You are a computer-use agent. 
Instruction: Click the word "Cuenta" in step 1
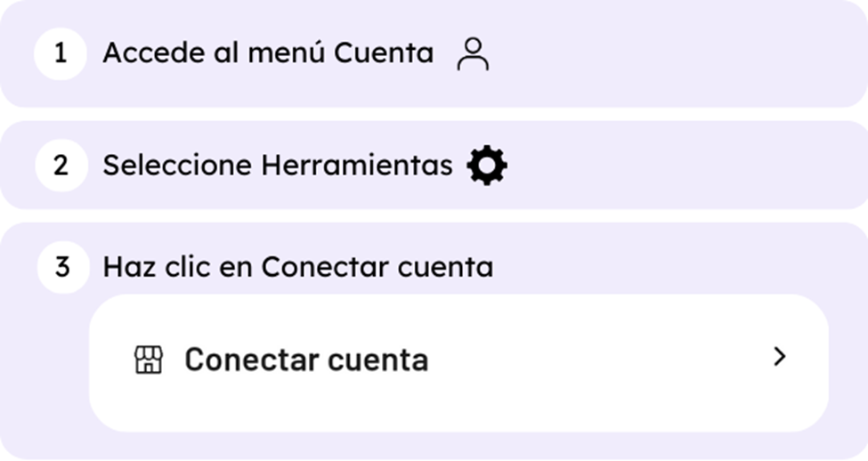click(384, 53)
